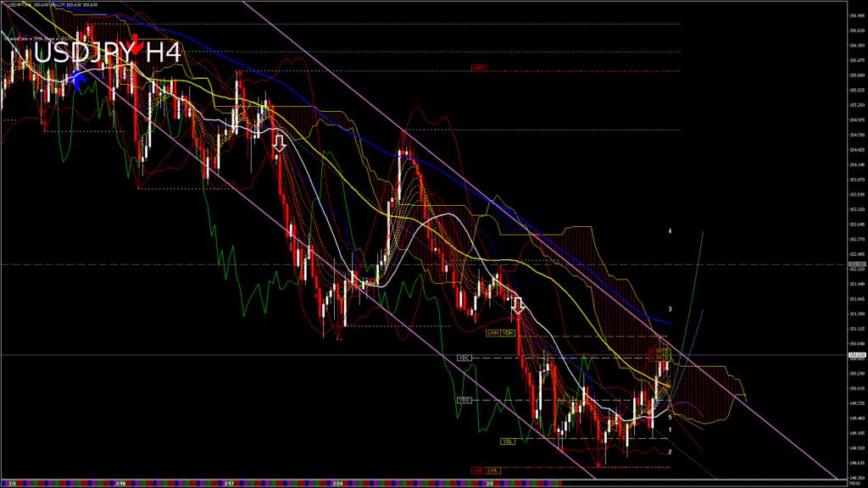The image size is (868, 488).
Task: Click wave number 2 label near bottom
Action: tap(670, 452)
